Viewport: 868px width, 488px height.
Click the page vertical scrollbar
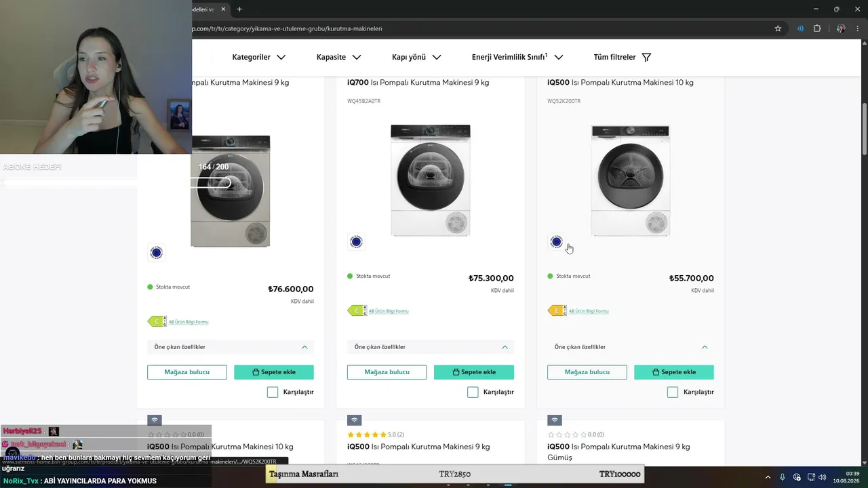point(865,129)
